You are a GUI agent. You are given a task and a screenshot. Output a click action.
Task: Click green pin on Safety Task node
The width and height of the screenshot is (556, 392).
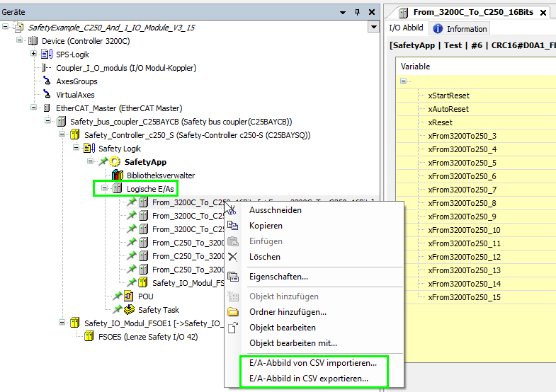coord(118,309)
